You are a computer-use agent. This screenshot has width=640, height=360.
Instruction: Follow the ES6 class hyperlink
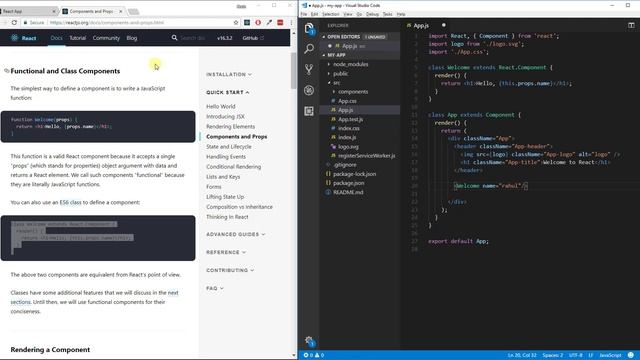[71, 202]
